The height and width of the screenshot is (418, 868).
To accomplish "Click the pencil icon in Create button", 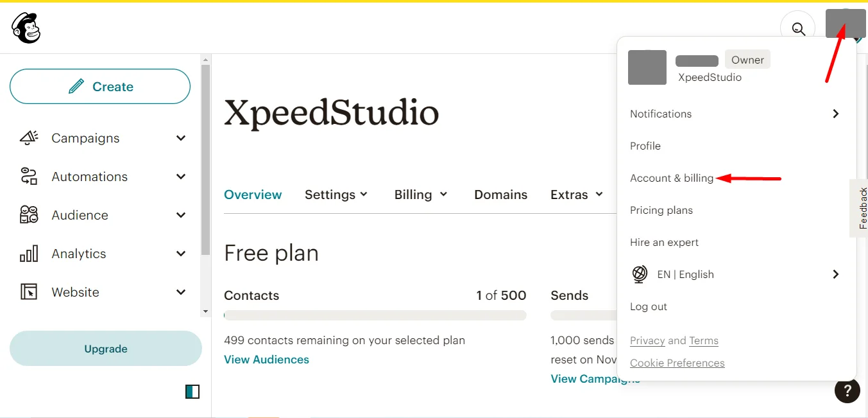I will (x=76, y=86).
